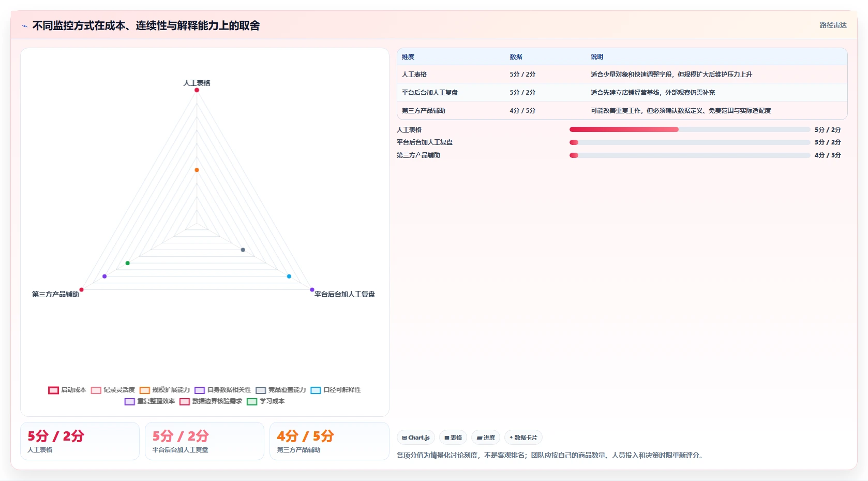The width and height of the screenshot is (868, 481).
Task: Click the blue data point on the radar
Action: click(x=289, y=276)
